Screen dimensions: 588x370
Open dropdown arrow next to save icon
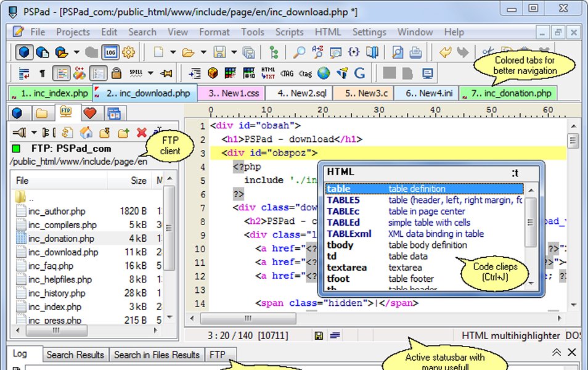click(x=234, y=52)
